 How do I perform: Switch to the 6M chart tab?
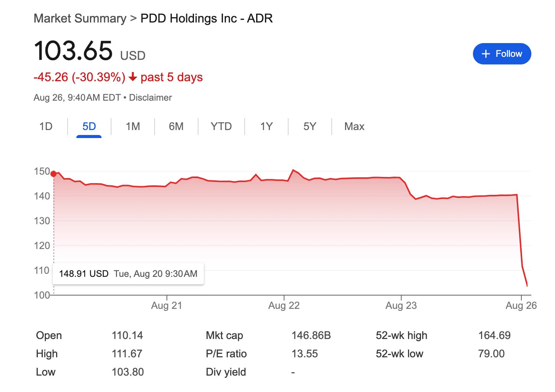pyautogui.click(x=176, y=126)
